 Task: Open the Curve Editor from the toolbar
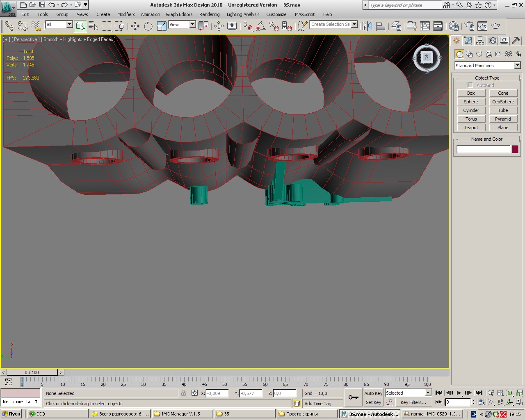(425, 26)
